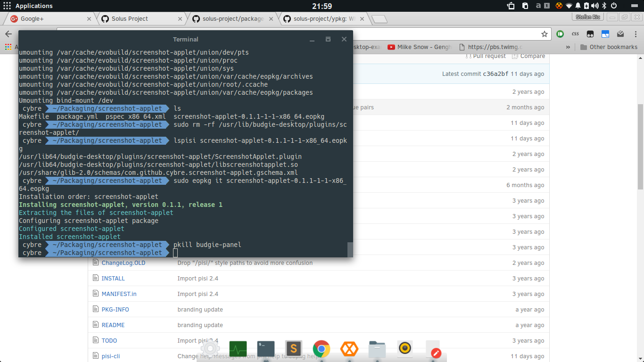Open the Wi-Fi network indicator

pos(569,6)
